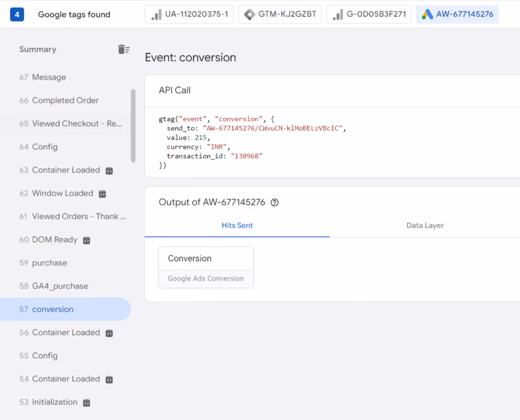Viewport: 520px width, 420px height.
Task: Select event 61 Viewed Orders - Thank
Action: click(65, 217)
